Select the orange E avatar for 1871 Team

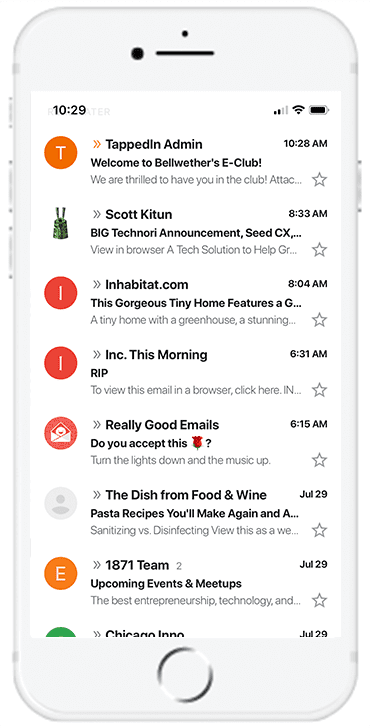(60, 574)
